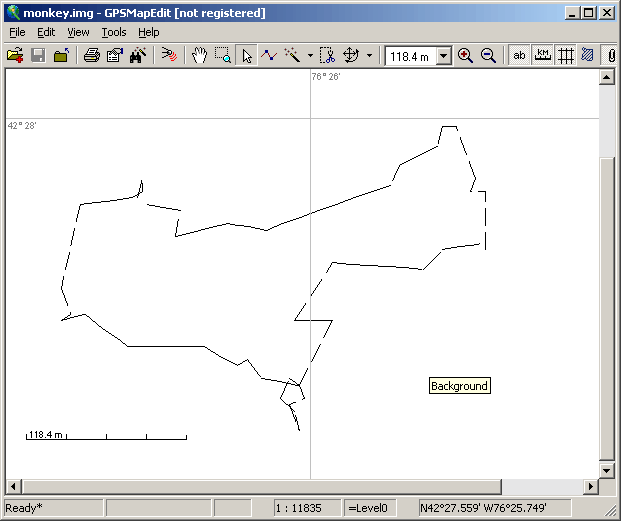Image resolution: width=621 pixels, height=521 pixels.
Task: Expand the transform tool dropdown arrow
Action: coord(370,56)
